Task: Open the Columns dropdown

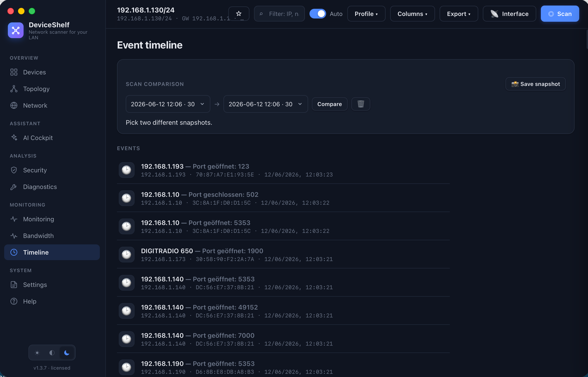Action: (x=412, y=14)
